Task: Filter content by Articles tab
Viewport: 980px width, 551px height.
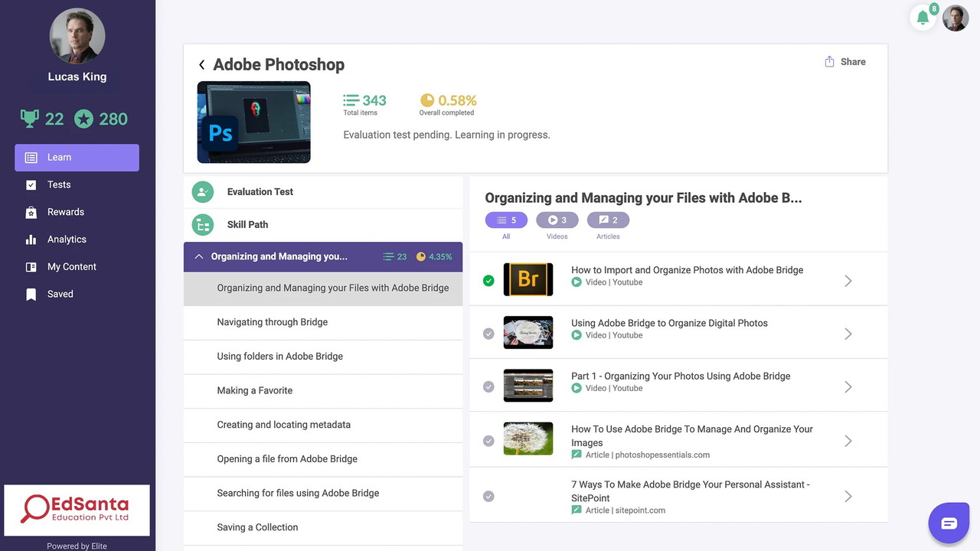Action: point(608,220)
